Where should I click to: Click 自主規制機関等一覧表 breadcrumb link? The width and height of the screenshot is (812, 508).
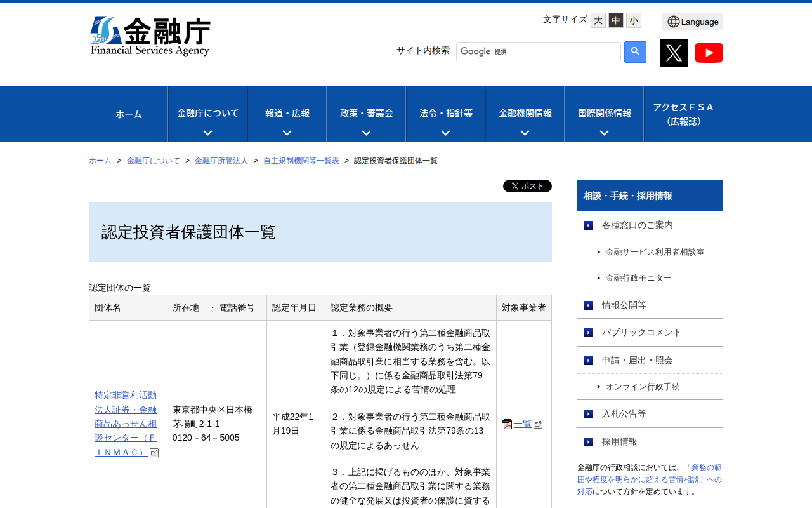tap(301, 161)
